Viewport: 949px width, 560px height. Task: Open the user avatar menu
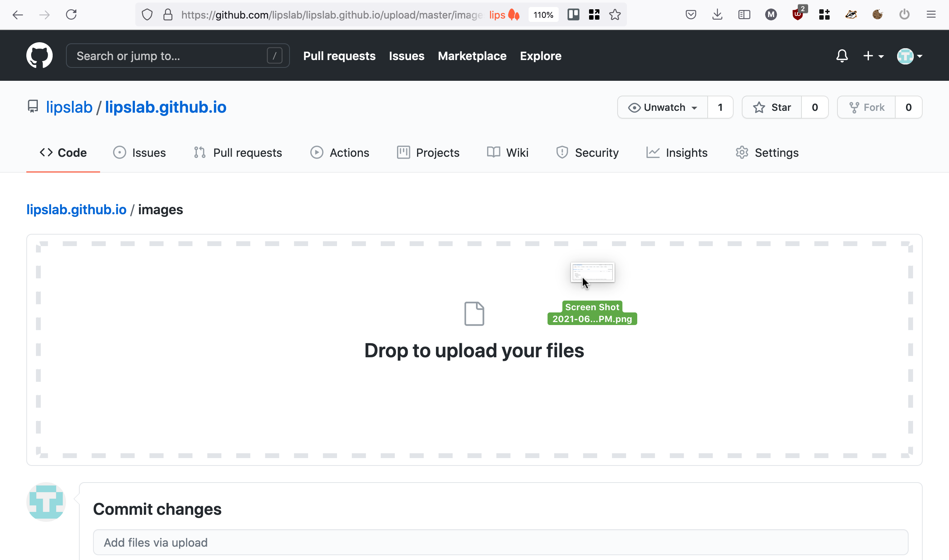pyautogui.click(x=909, y=56)
